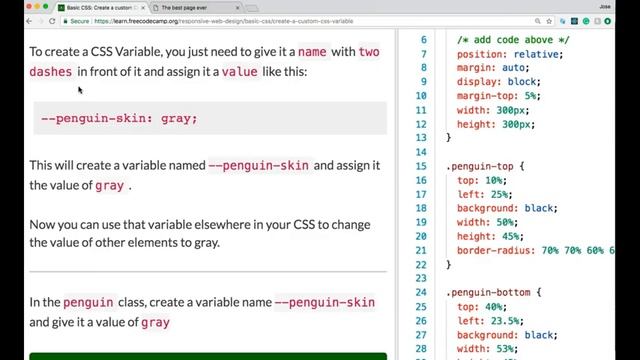Click the green button below the instructions
Image resolution: width=640 pixels, height=360 pixels.
coord(208,356)
